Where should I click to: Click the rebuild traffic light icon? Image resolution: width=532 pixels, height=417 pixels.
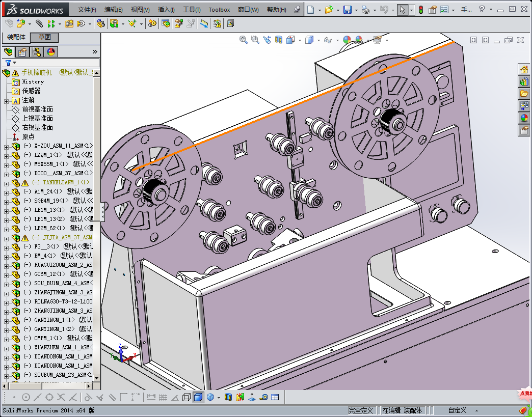(x=420, y=10)
